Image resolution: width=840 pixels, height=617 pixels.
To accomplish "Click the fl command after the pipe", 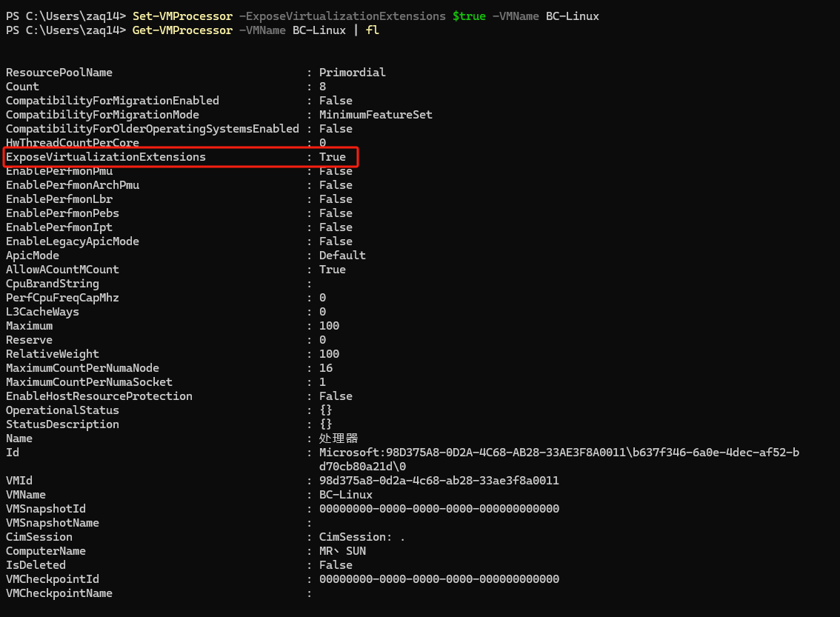I will pos(373,30).
